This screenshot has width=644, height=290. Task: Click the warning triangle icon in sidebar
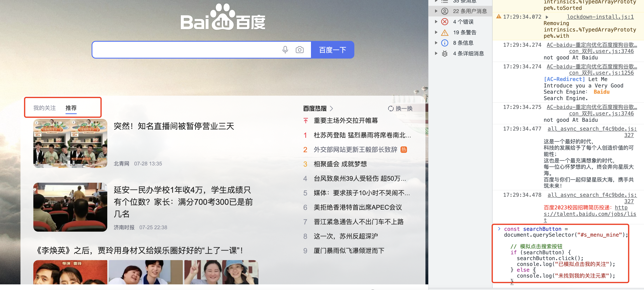tap(445, 32)
